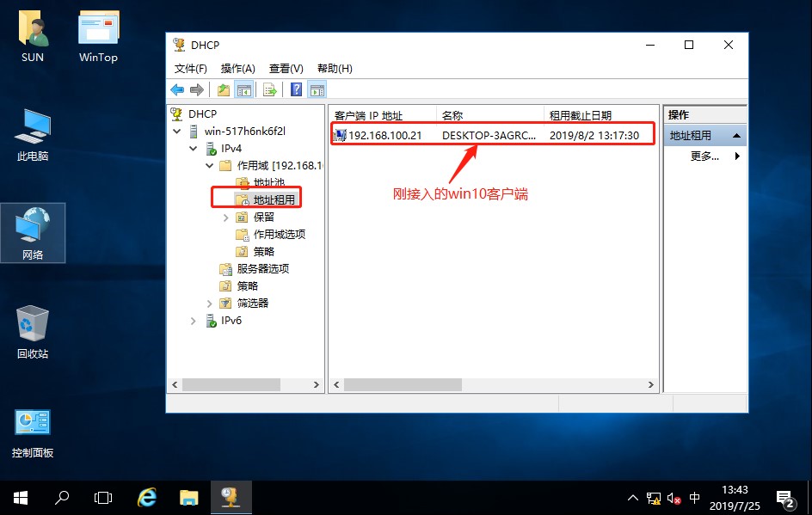Click lease expiry 2019/8/2 13:17:30
Image resolution: width=812 pixels, height=515 pixels.
coord(594,136)
